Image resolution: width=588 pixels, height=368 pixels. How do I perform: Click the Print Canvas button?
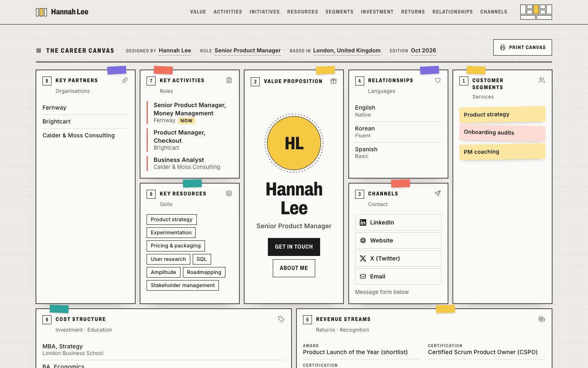[x=523, y=47]
